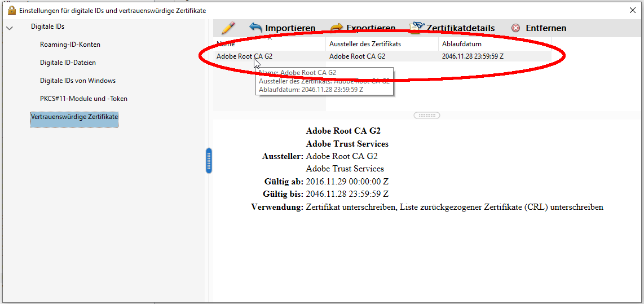Close the certificate settings dialog
This screenshot has height=304, width=644.
[x=632, y=10]
